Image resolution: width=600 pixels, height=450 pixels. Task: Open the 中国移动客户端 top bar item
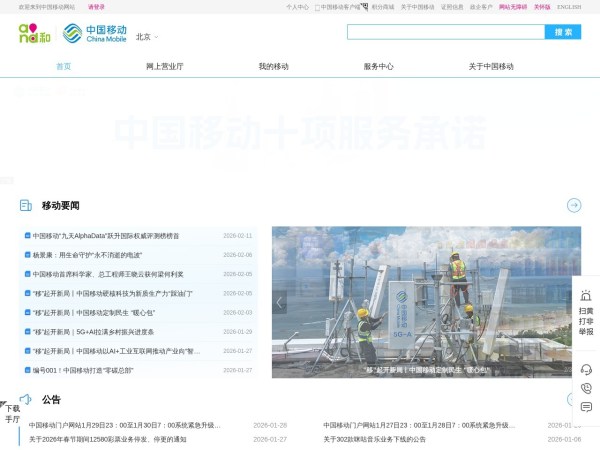tap(339, 7)
